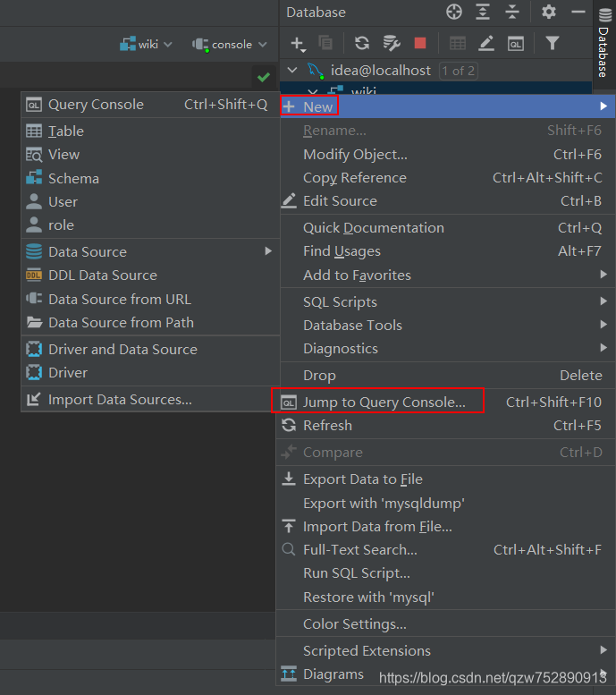Choose Copy Reference
Image resolution: width=616 pixels, height=695 pixels.
coord(448,178)
